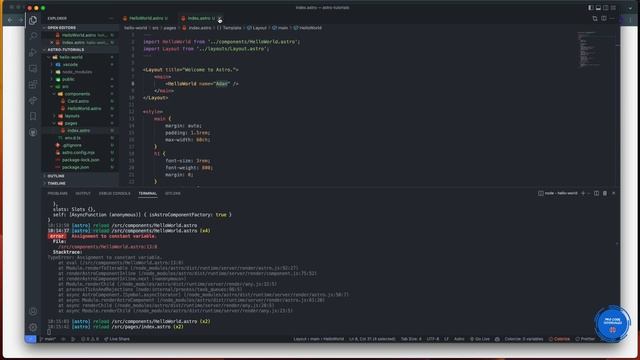This screenshot has height=360, width=640.
Task: Open package-lock.json file
Action: click(80, 160)
